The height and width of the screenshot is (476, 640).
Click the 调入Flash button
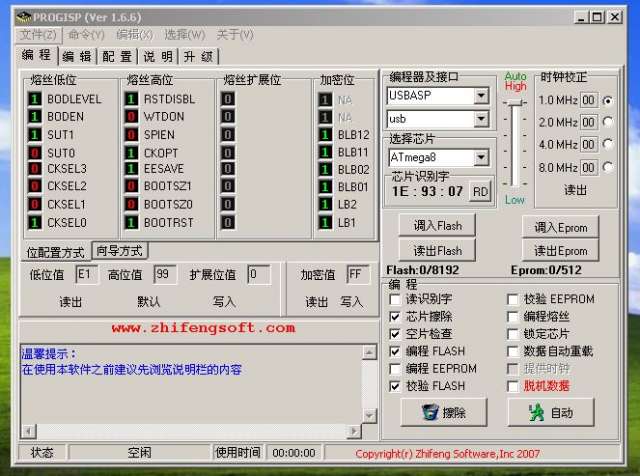[436, 226]
